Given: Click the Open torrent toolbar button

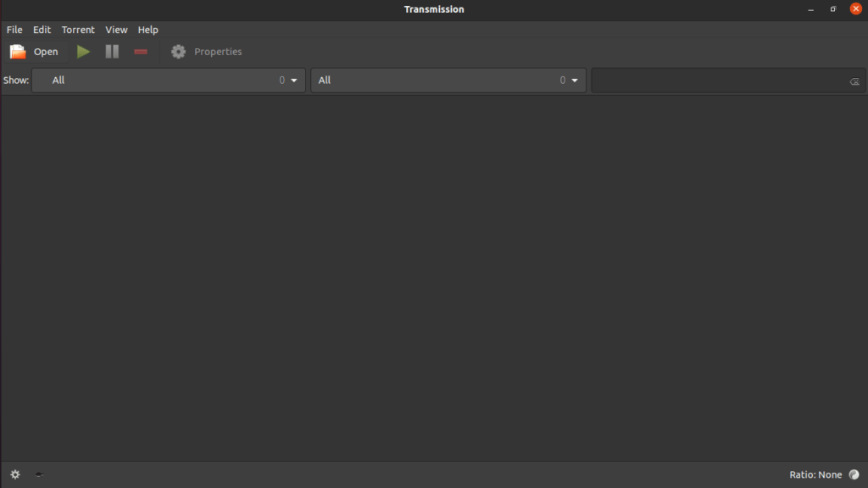Looking at the screenshot, I should pos(34,52).
